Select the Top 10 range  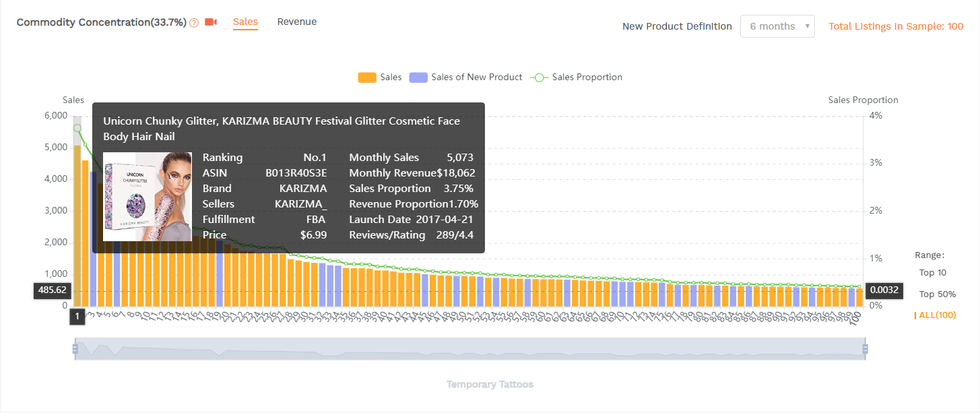click(x=932, y=273)
